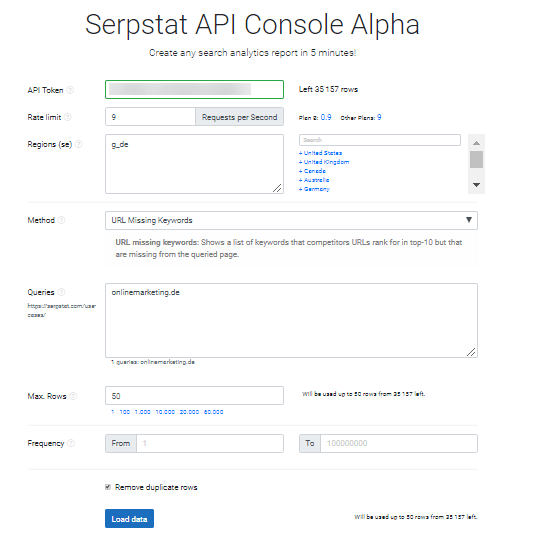Add United States to regions
Image resolution: width=533 pixels, height=550 pixels.
tap(320, 153)
